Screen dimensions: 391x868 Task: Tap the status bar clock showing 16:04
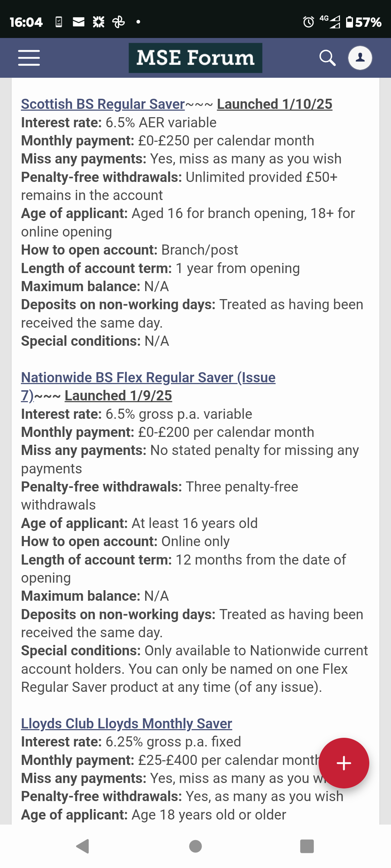[x=26, y=22]
